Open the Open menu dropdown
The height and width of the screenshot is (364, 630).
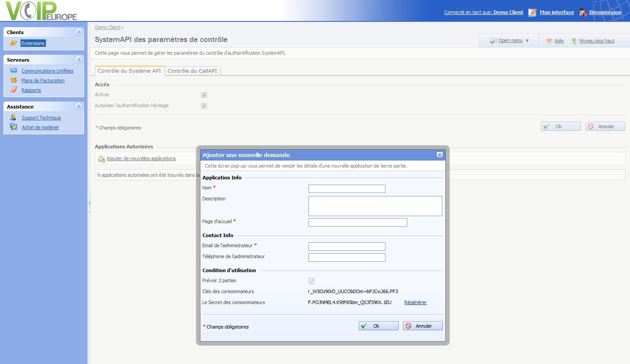coord(510,41)
